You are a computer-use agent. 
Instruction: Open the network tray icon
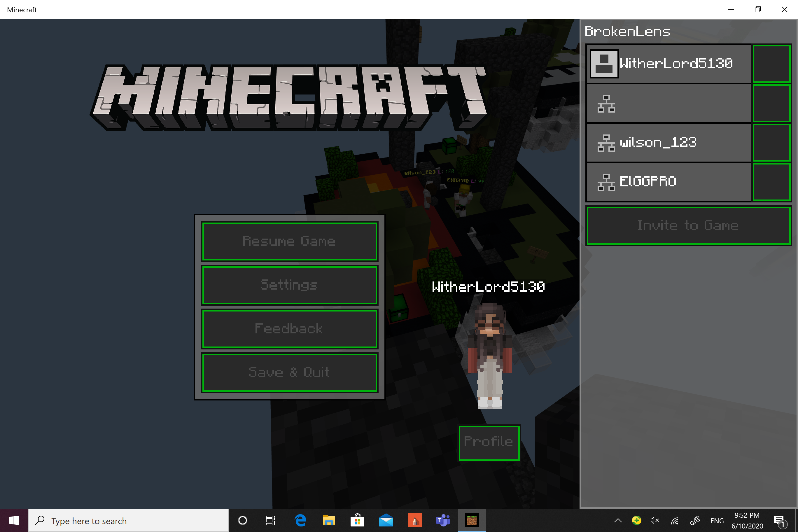[x=675, y=520]
